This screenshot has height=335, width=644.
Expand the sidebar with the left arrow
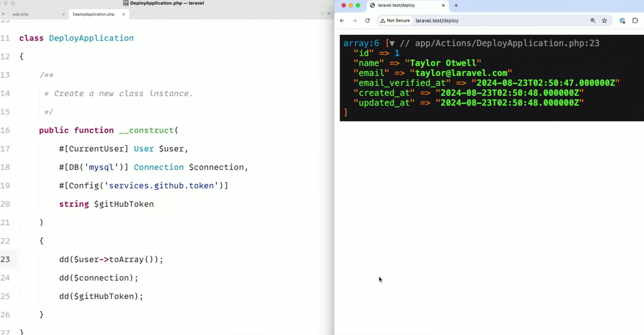(3, 14)
